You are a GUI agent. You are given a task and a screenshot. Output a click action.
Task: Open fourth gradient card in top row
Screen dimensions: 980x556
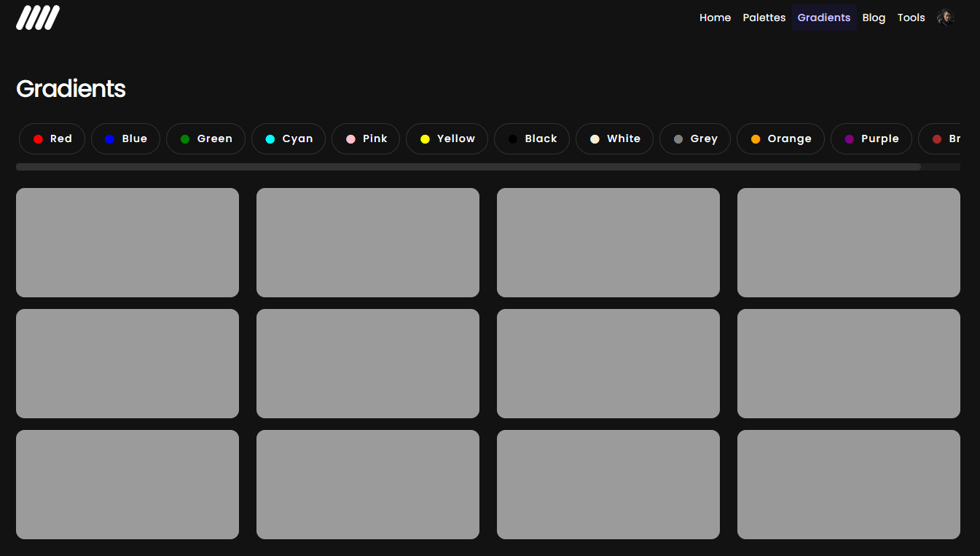tap(849, 243)
